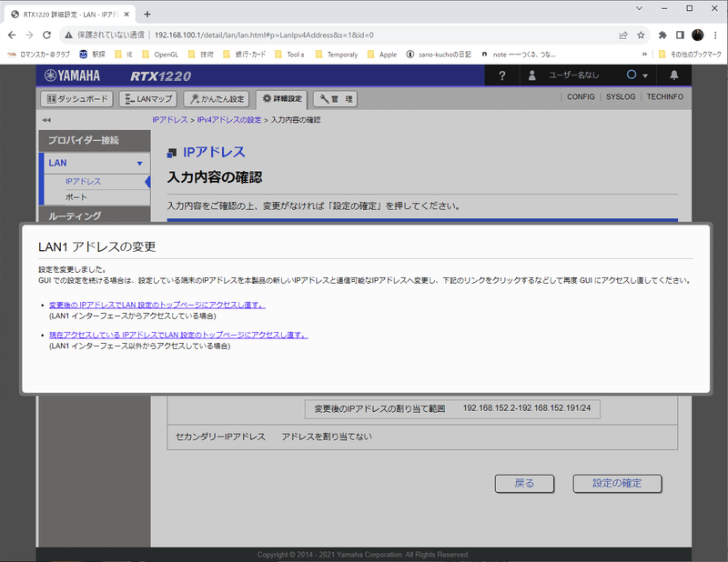This screenshot has width=728, height=562.
Task: Click the not-secure warning icon
Action: [x=69, y=35]
